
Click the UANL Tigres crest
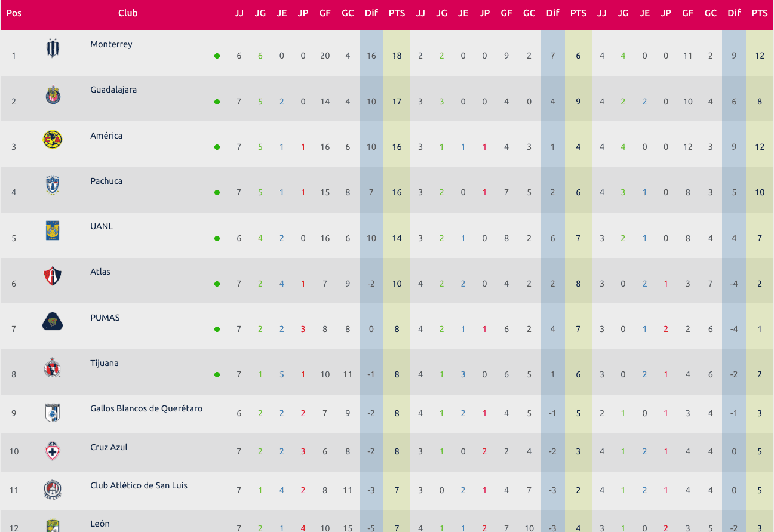tap(53, 230)
